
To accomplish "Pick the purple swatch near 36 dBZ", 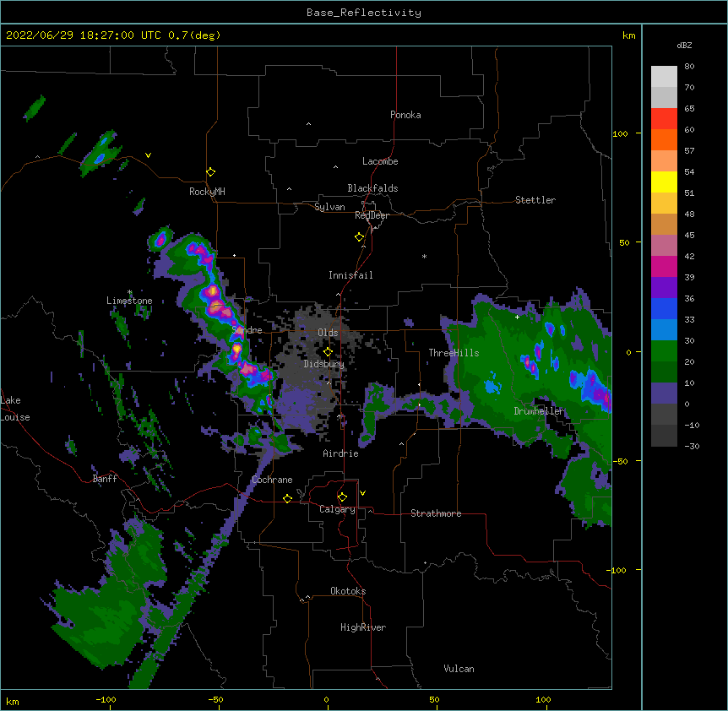I will click(x=664, y=288).
